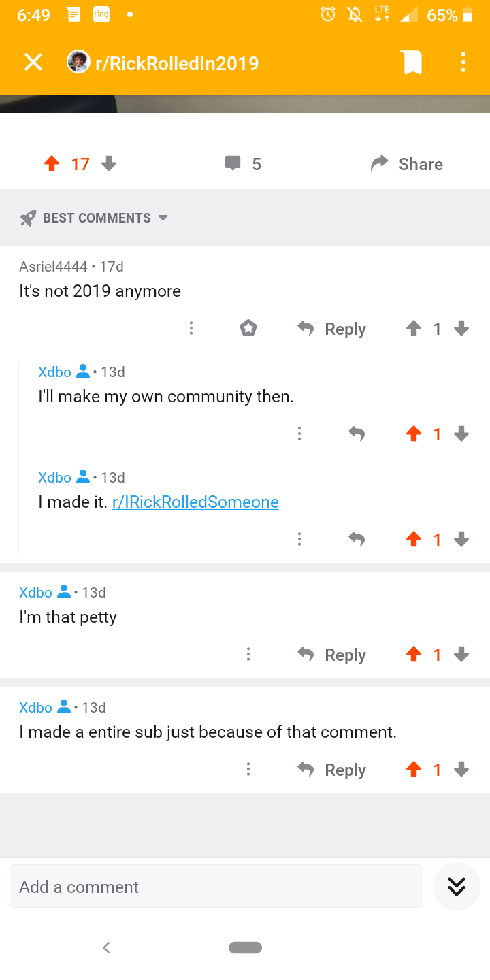Open options dots on "I'm that petty" comment
The height and width of the screenshot is (980, 490).
248,655
